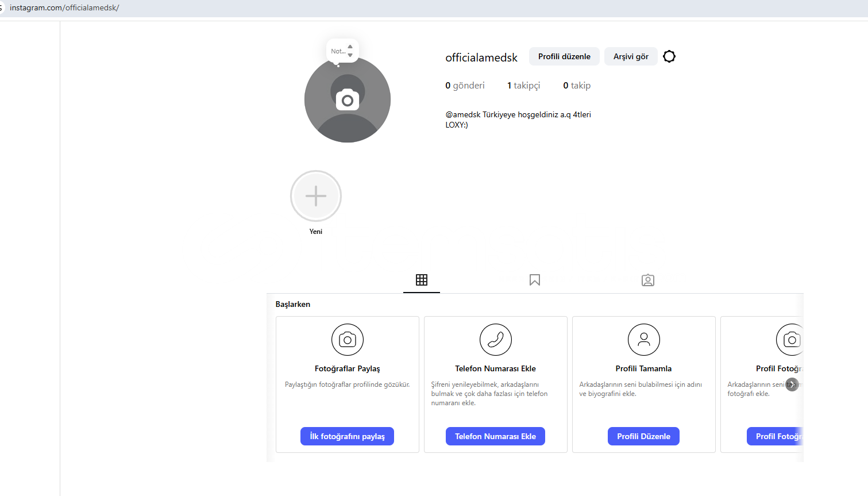Viewport: 868px width, 496px height.
Task: Open the 0 takip following list
Action: (x=577, y=86)
